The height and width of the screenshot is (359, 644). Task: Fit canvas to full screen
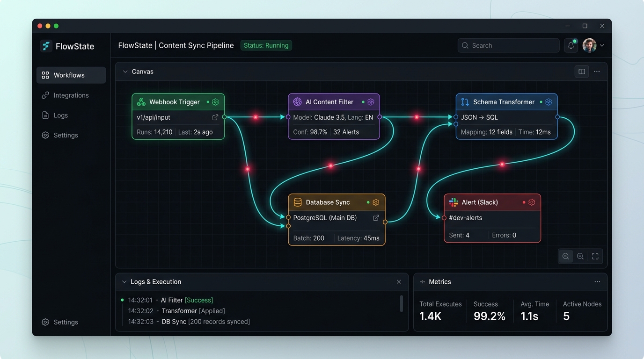595,256
